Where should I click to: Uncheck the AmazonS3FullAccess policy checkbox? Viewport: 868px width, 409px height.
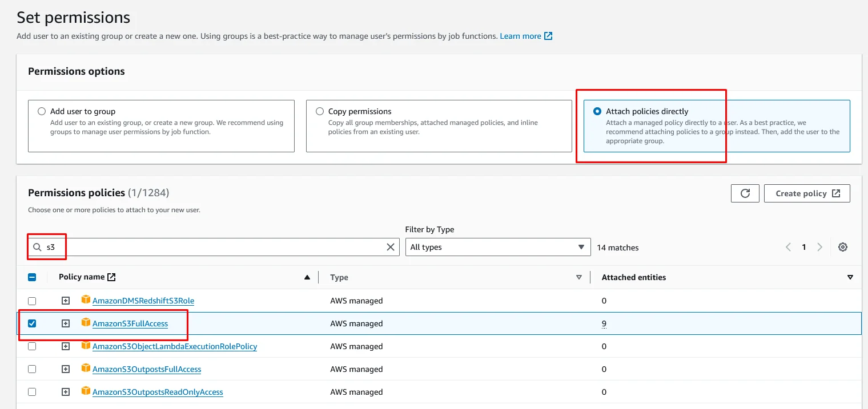click(x=32, y=323)
